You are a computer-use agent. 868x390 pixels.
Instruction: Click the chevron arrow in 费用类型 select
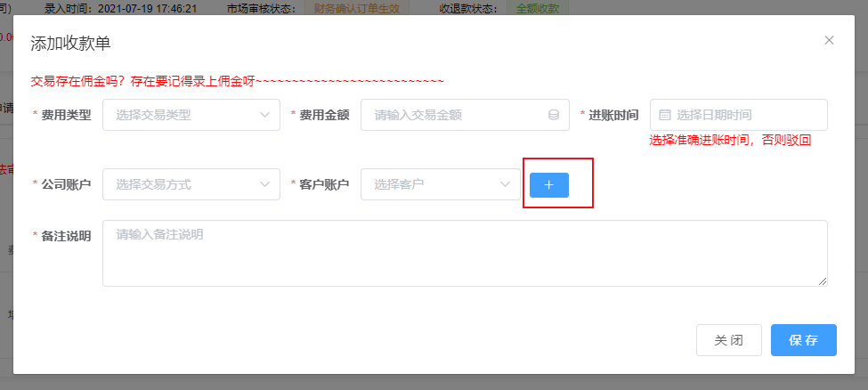click(264, 115)
